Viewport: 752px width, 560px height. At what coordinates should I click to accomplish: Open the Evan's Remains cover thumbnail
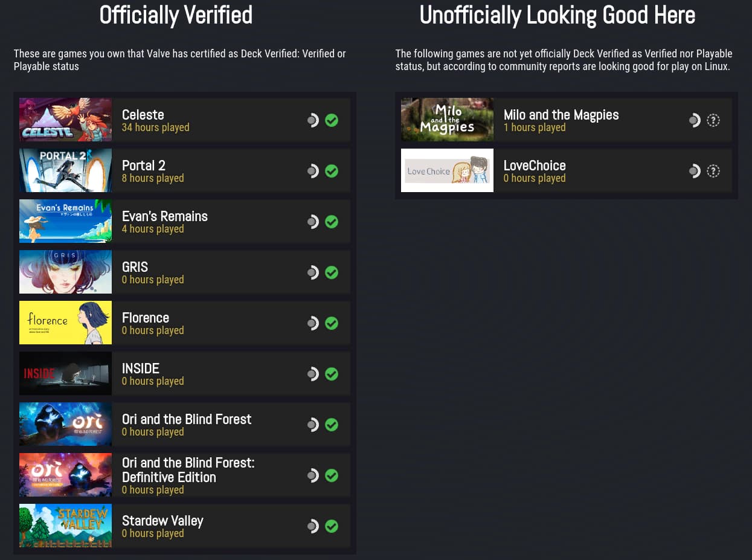tap(65, 221)
